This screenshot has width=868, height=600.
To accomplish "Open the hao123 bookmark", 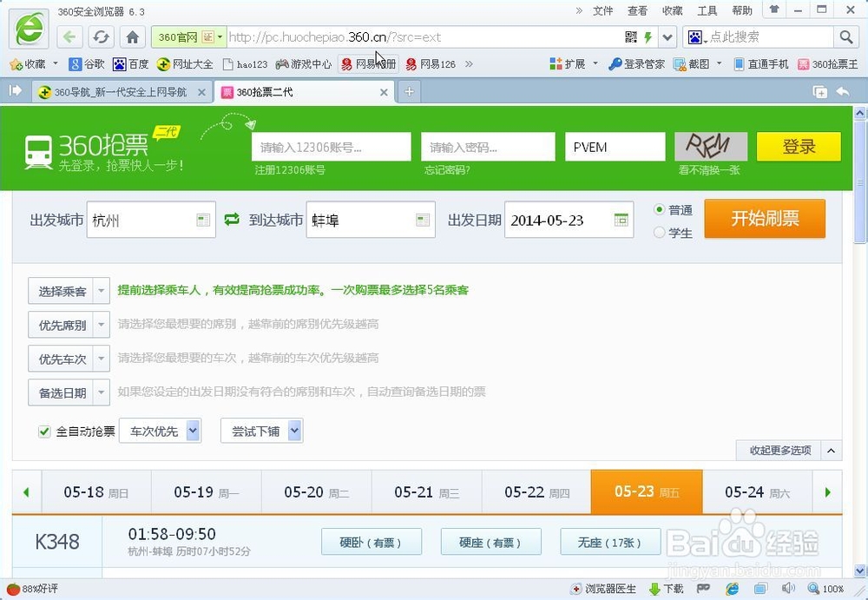I will coord(245,64).
